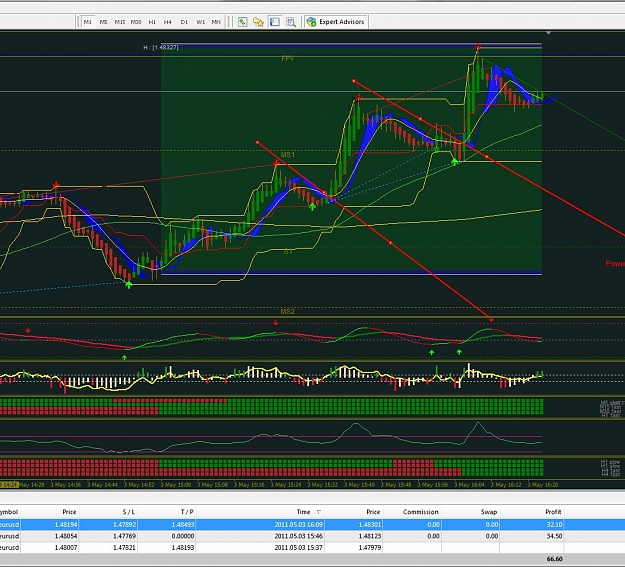625x567 pixels.
Task: Click the 3 May 15:00 time axis label
Action: (x=176, y=485)
